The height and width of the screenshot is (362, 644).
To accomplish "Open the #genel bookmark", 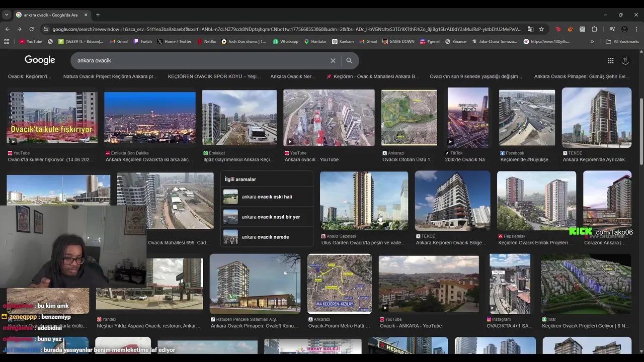I will tap(430, 42).
